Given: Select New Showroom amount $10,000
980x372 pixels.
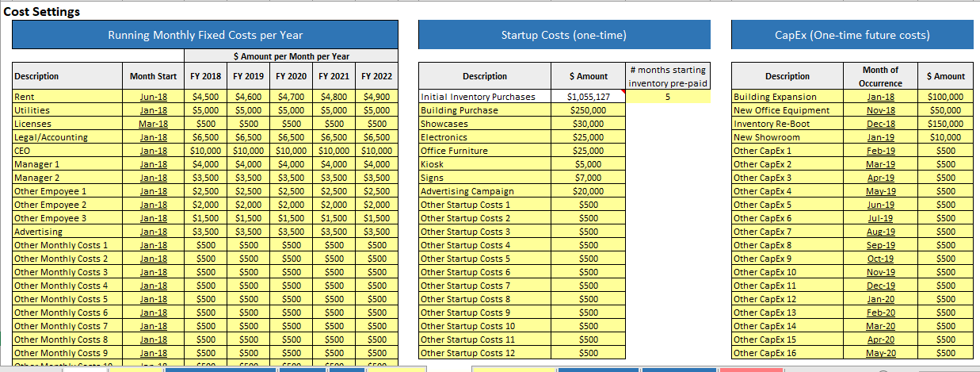Looking at the screenshot, I should point(946,137).
